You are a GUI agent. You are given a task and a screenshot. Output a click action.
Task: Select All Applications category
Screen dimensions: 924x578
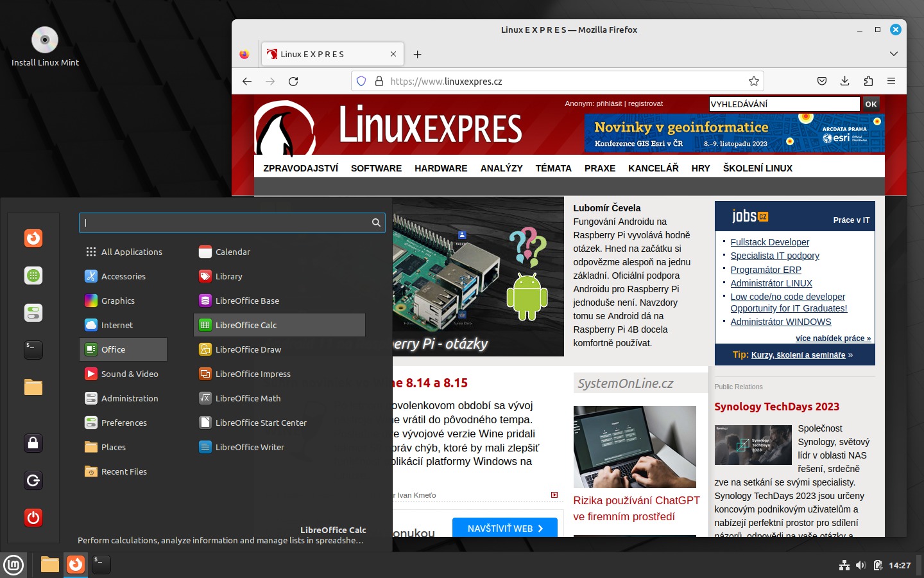(x=123, y=252)
